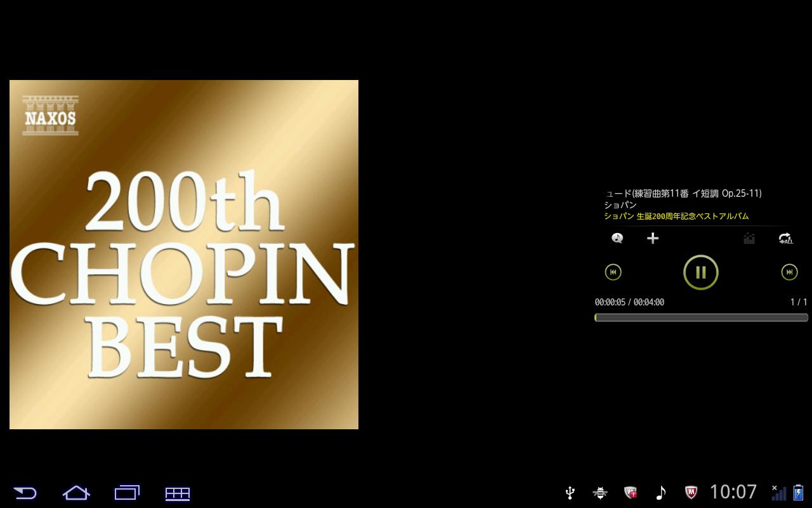
Task: Open the Android debugging bug notification
Action: [x=599, y=493]
